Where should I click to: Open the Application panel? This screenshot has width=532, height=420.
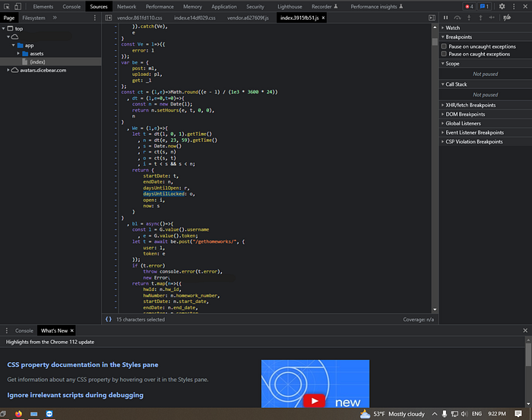point(224,6)
